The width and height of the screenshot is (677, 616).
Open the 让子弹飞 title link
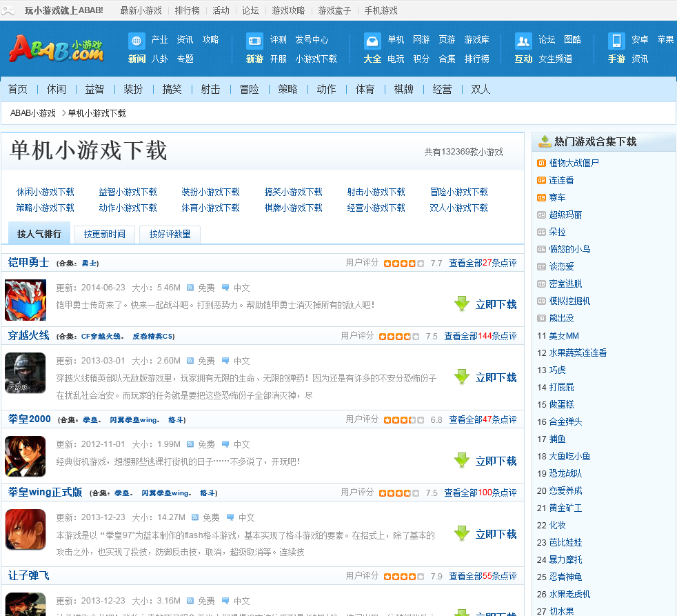coord(28,576)
